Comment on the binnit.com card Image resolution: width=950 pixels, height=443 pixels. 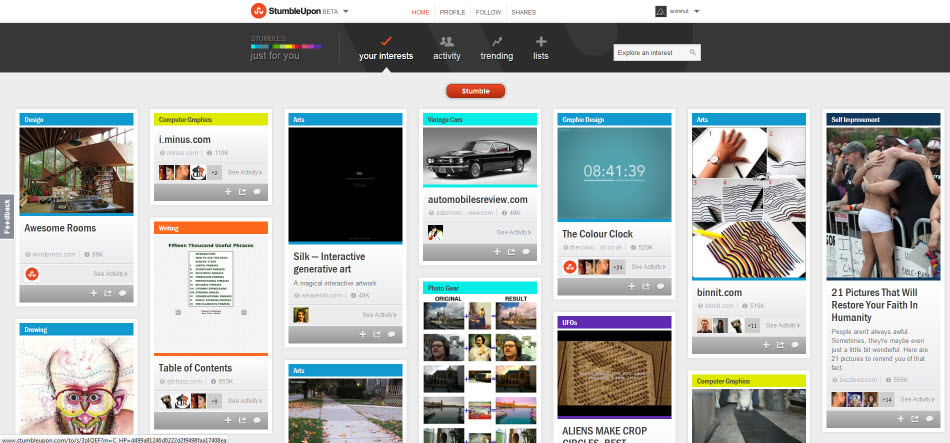pos(795,345)
